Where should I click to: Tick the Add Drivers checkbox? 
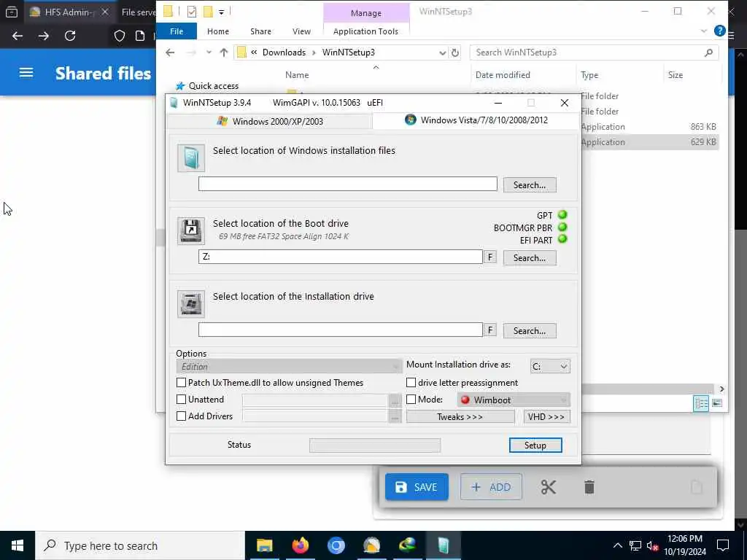click(181, 416)
